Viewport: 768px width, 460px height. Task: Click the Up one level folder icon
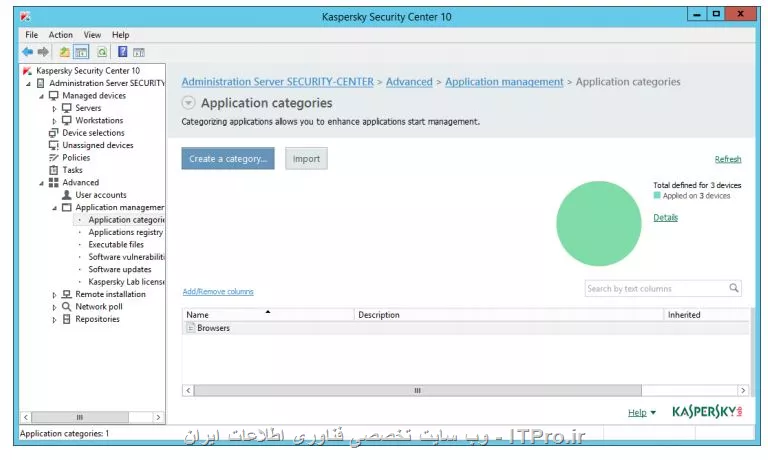[64, 51]
